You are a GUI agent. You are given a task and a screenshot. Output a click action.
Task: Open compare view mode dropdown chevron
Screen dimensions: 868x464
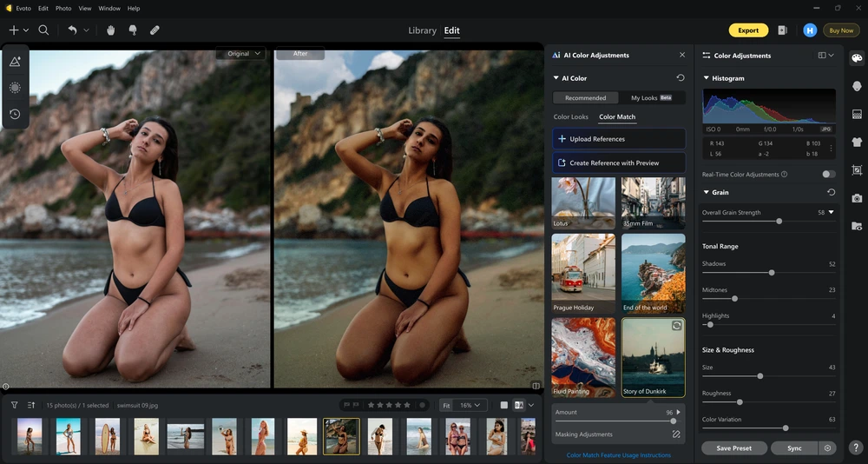(x=531, y=405)
